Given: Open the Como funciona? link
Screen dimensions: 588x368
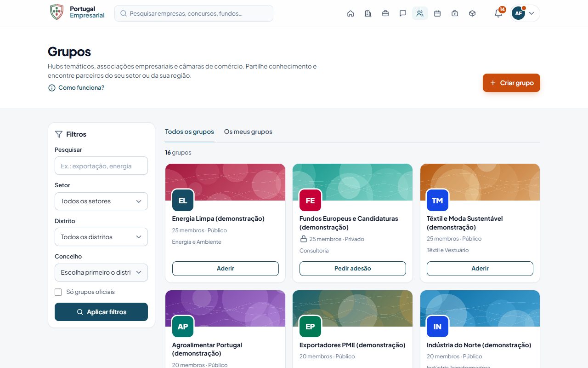Looking at the screenshot, I should tap(76, 87).
